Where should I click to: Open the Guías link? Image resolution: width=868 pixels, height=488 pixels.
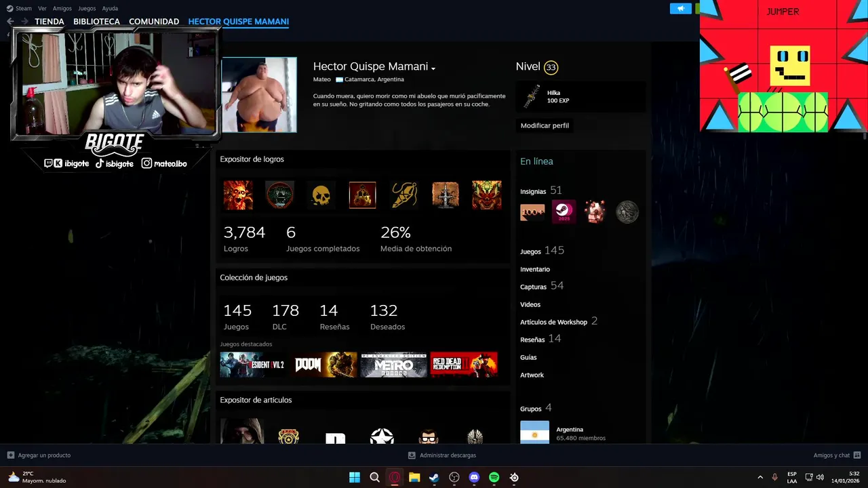tap(528, 357)
